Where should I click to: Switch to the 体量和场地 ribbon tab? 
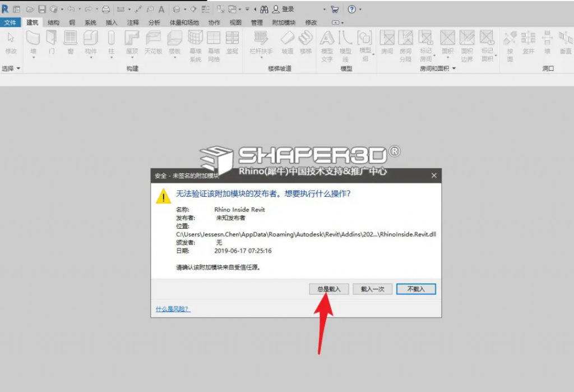click(184, 22)
